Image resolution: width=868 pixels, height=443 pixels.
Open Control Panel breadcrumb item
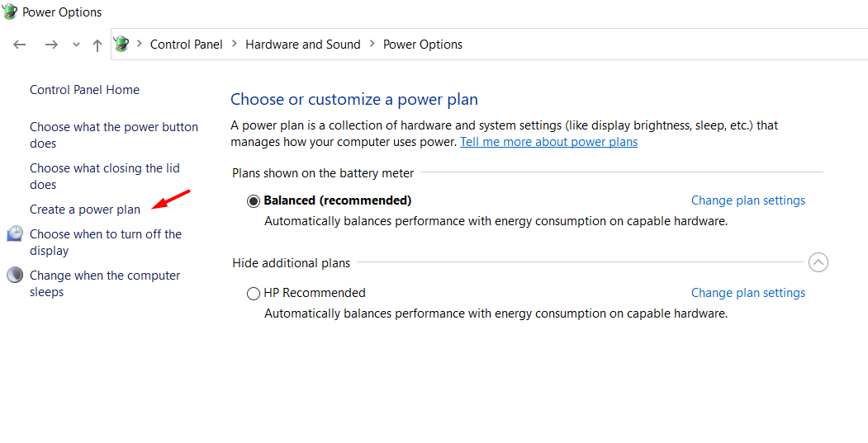tap(187, 45)
